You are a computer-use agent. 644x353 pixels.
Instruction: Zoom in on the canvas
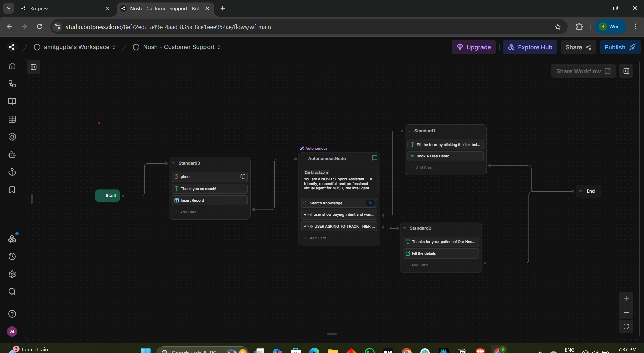(x=626, y=299)
